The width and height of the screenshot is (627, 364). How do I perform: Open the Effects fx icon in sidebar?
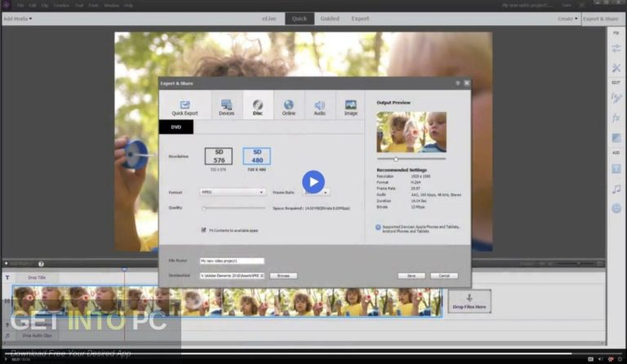tap(616, 118)
